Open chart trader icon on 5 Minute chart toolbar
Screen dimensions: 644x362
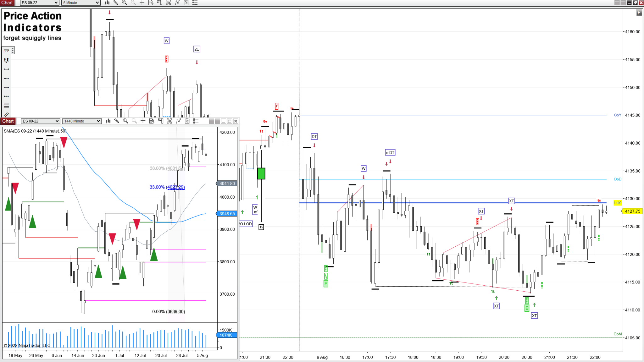click(x=160, y=3)
